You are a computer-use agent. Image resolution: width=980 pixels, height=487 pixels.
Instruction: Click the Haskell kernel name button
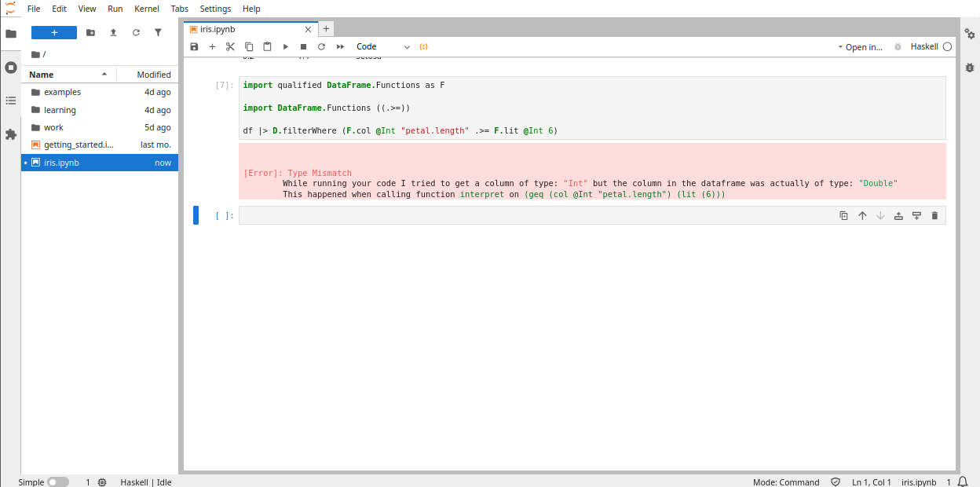click(x=924, y=47)
